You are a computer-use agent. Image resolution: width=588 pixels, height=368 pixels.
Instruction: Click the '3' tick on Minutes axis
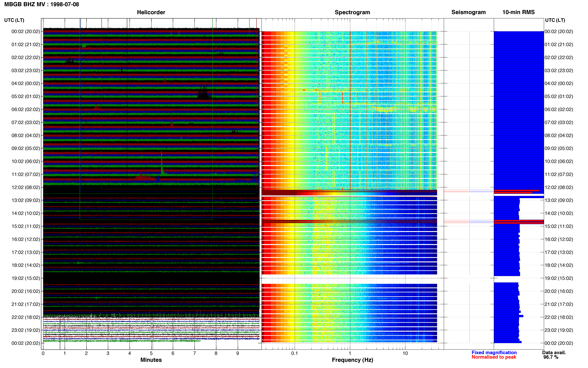tap(108, 353)
